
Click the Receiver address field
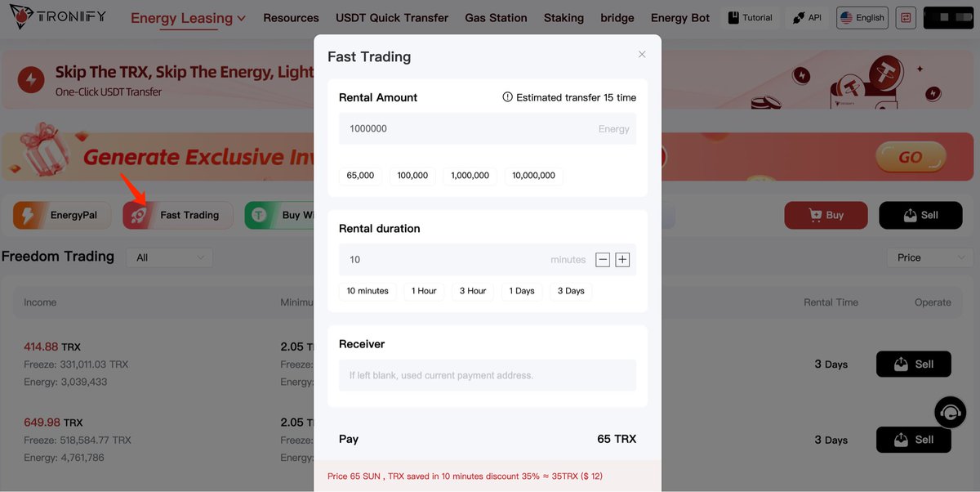point(488,375)
